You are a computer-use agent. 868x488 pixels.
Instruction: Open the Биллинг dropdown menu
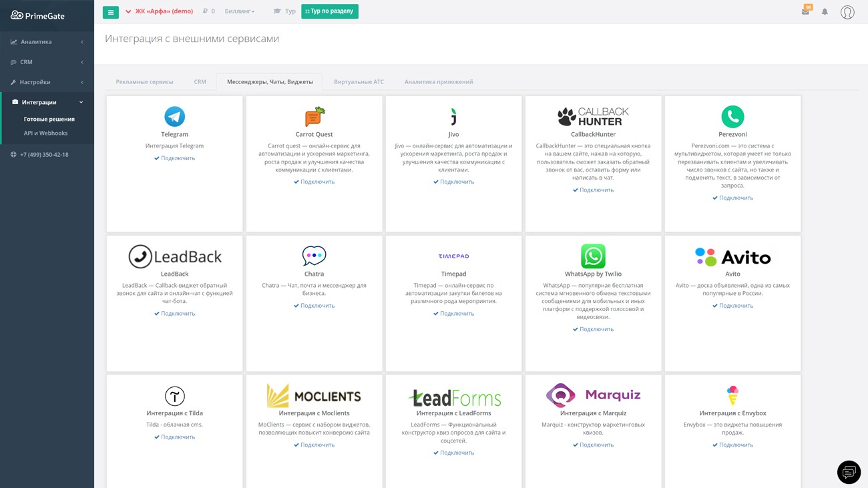tap(239, 11)
